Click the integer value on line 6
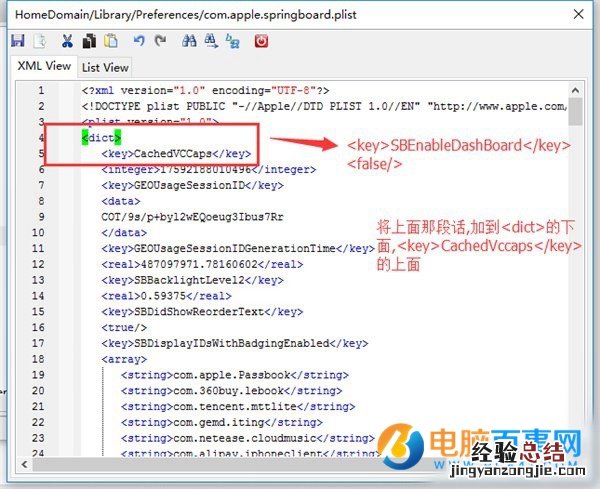Image resolution: width=600 pixels, height=489 pixels. click(209, 170)
